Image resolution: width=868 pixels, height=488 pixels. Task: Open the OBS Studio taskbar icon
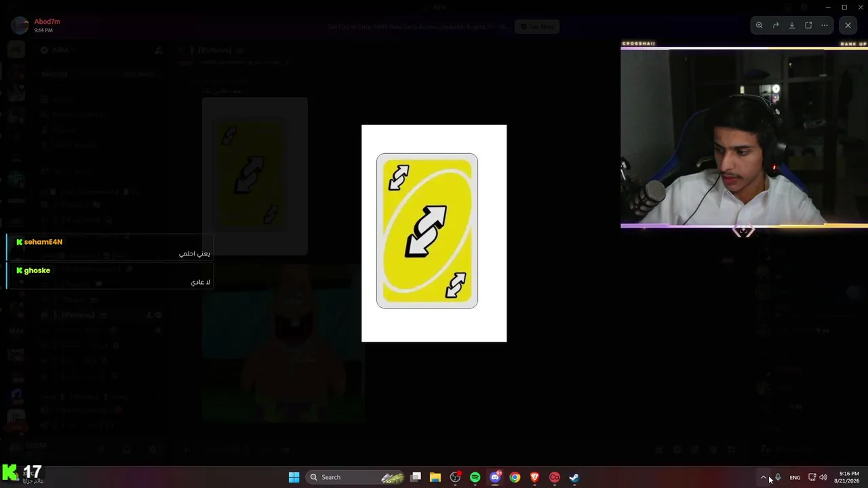tap(455, 477)
